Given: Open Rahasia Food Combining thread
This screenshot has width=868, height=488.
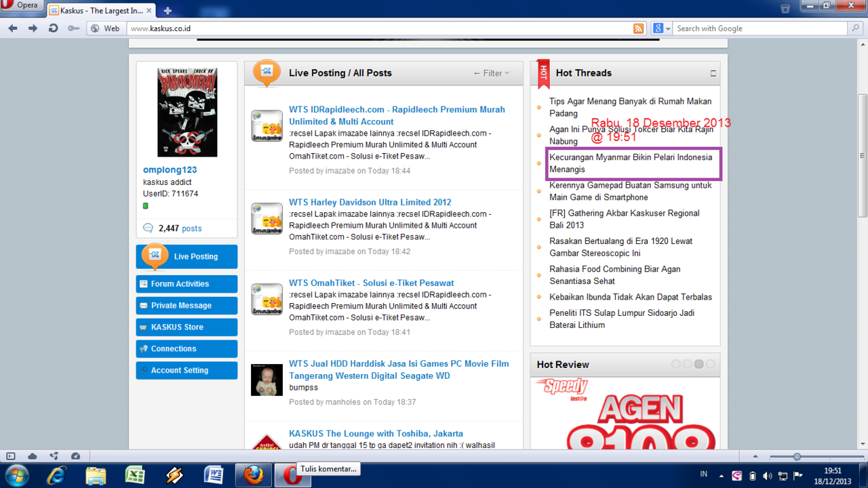Looking at the screenshot, I should (614, 274).
